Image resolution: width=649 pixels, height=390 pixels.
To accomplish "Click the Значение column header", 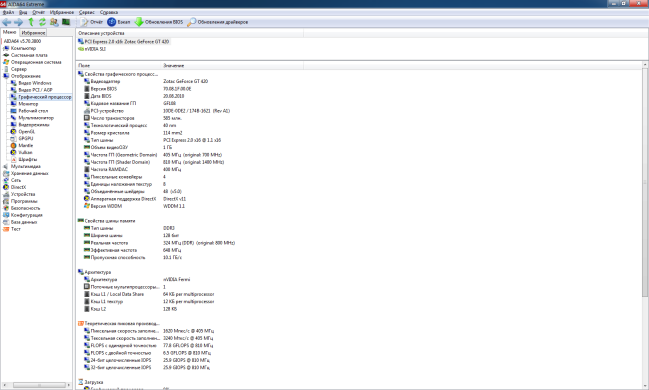I will tap(232, 65).
